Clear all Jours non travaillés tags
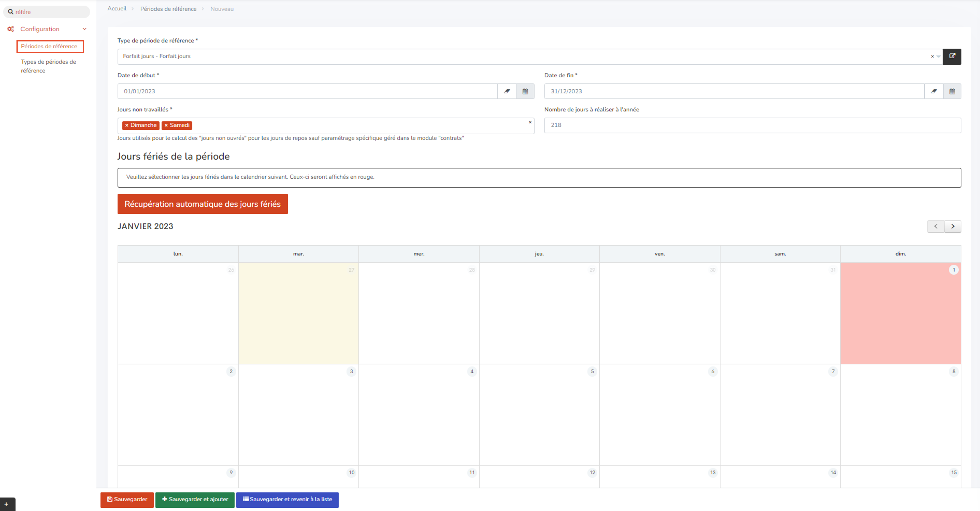The image size is (980, 511). coord(530,122)
